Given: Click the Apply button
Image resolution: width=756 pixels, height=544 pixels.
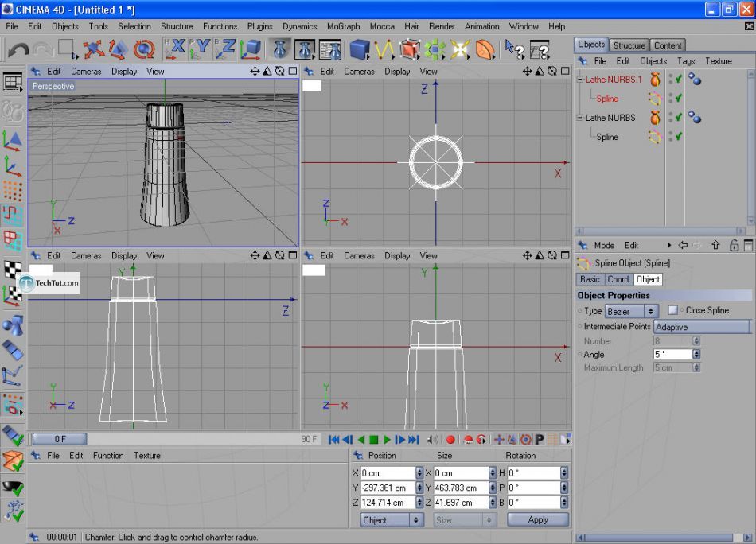Looking at the screenshot, I should (538, 519).
